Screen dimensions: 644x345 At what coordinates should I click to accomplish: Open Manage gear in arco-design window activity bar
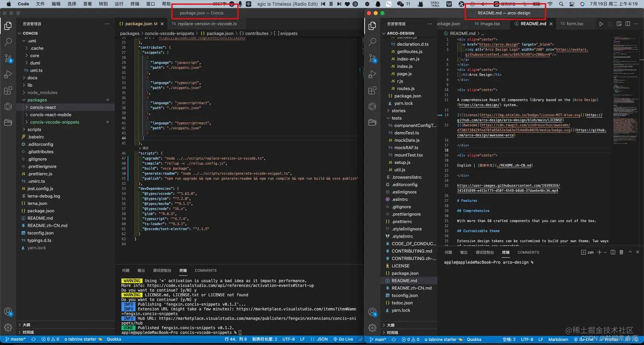pos(372,327)
